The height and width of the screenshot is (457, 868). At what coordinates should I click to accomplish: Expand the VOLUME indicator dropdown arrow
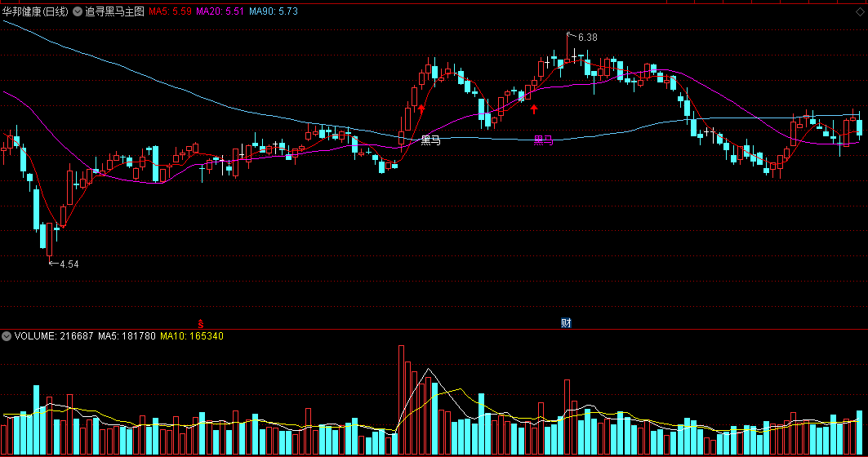coord(7,336)
